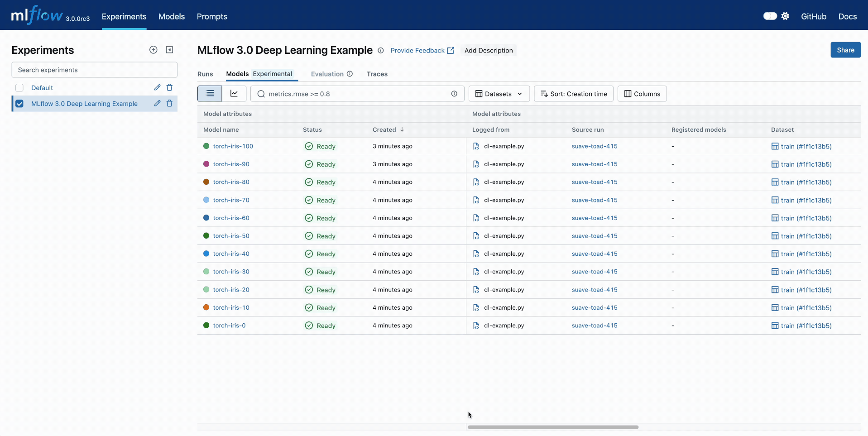Delete the MLflow 3.0 Deep Learning Example experiment
This screenshot has width=868, height=436.
click(x=169, y=103)
